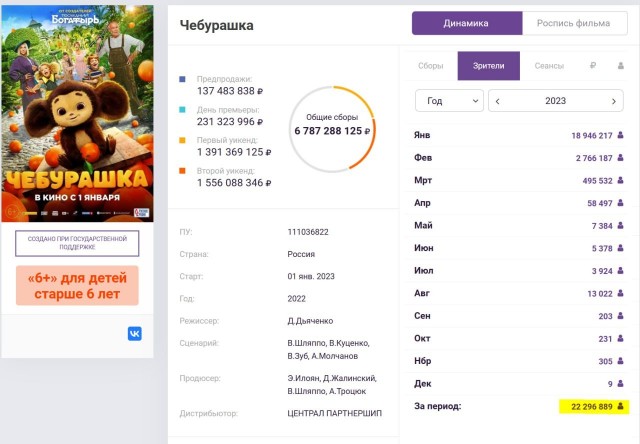Click person icon in Янв row
The width and height of the screenshot is (640, 444).
point(620,135)
